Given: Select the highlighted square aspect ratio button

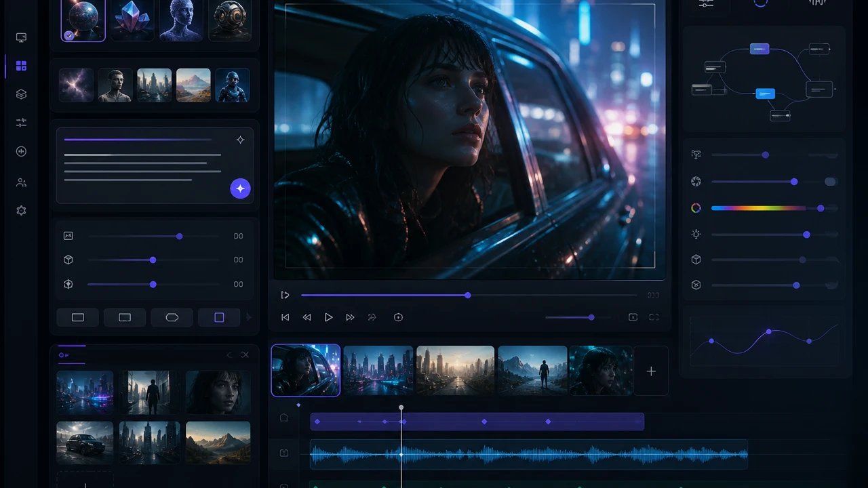Looking at the screenshot, I should (219, 317).
